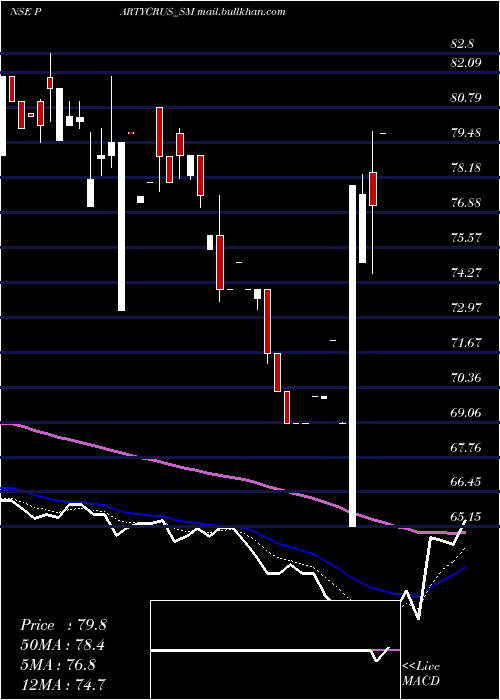
Task: Click the 82.09 price axis label
Action: (466, 62)
